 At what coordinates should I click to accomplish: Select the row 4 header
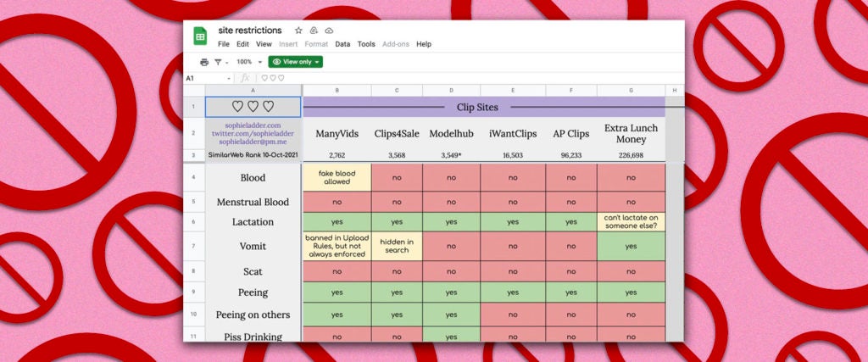[x=193, y=177]
